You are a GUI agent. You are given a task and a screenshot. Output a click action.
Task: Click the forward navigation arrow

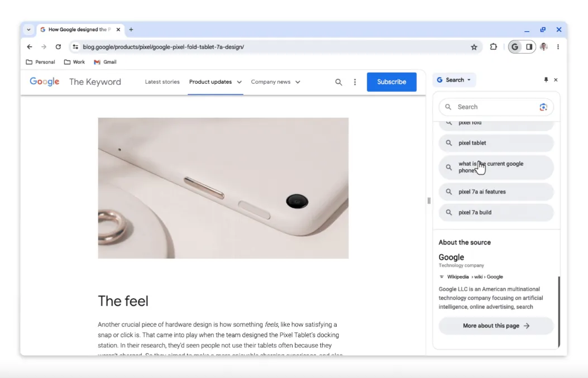click(44, 47)
